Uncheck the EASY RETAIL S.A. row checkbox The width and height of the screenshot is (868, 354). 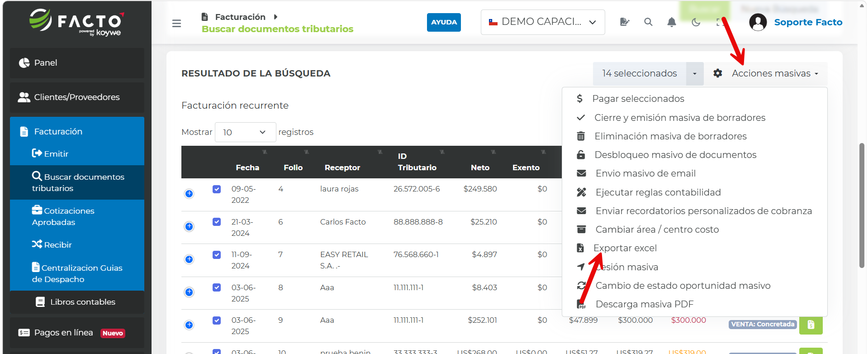(x=217, y=254)
